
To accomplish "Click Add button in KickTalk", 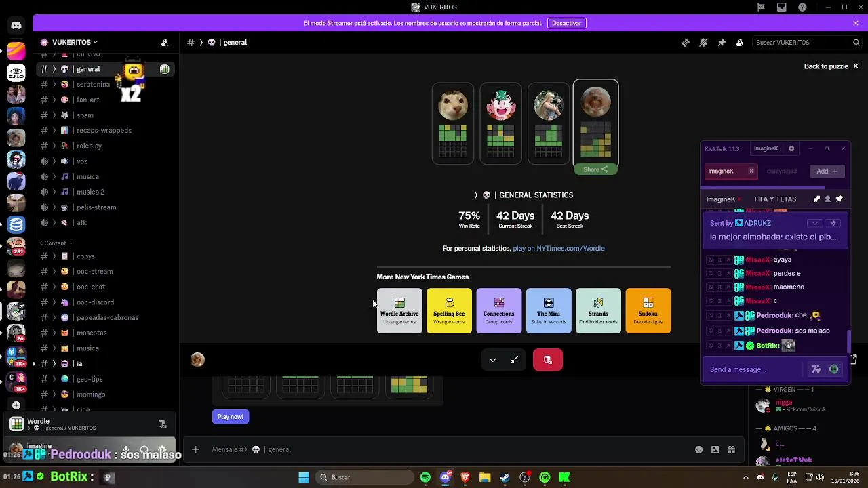I will click(827, 171).
